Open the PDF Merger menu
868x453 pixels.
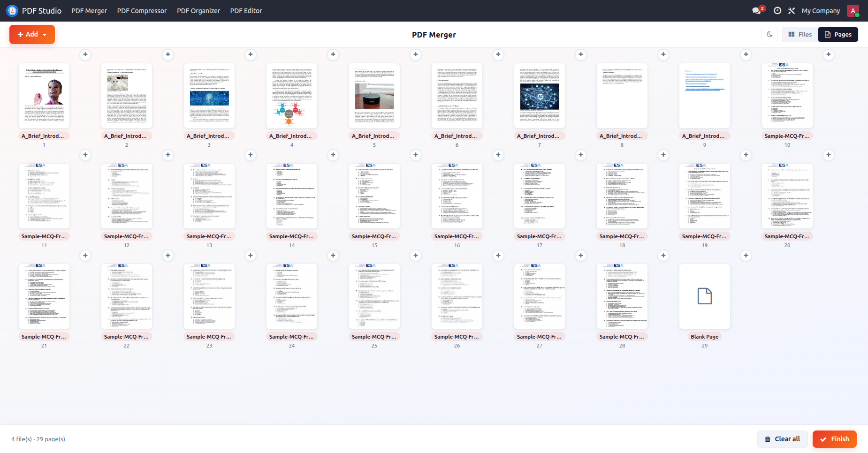click(x=89, y=10)
